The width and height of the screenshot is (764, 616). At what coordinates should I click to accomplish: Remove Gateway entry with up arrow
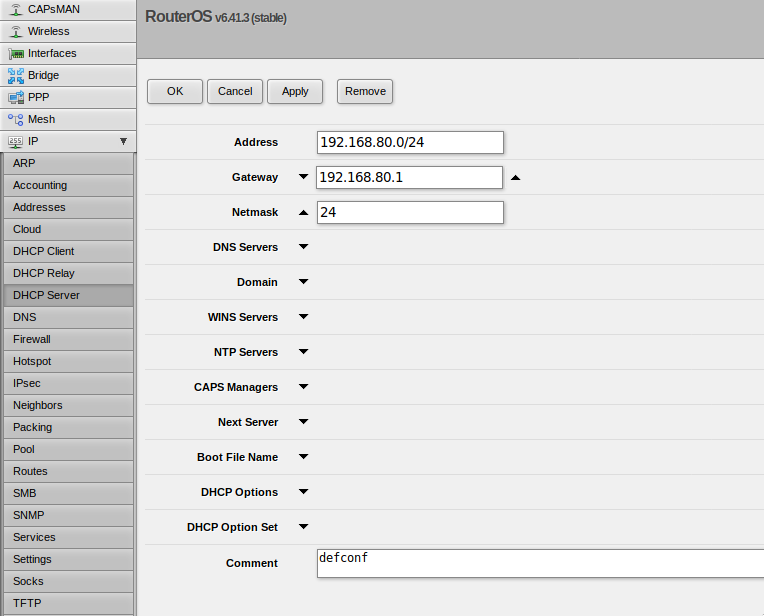tap(516, 178)
